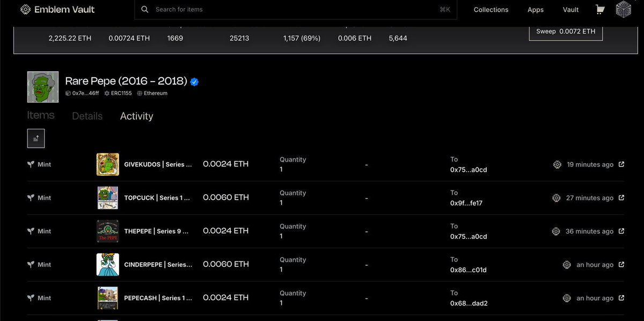The height and width of the screenshot is (321, 644).
Task: Click the marketplace icon beside 19 minutes ago
Action: pos(557,165)
